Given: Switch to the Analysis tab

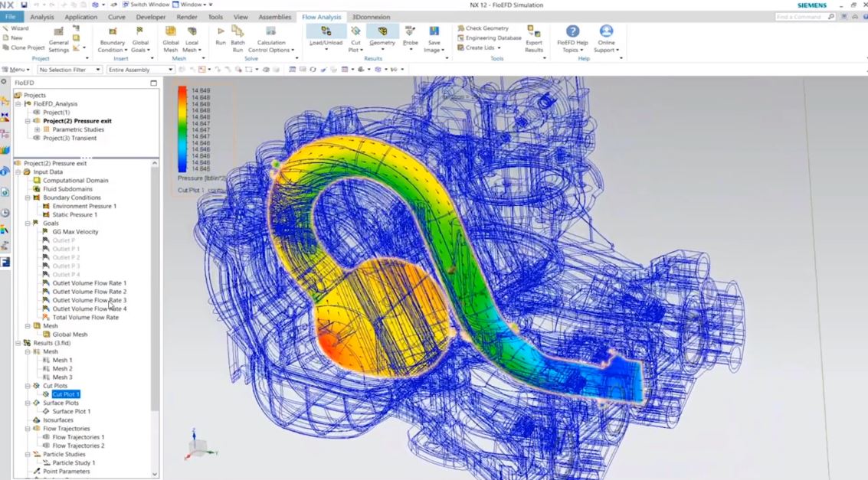Looking at the screenshot, I should (x=42, y=17).
